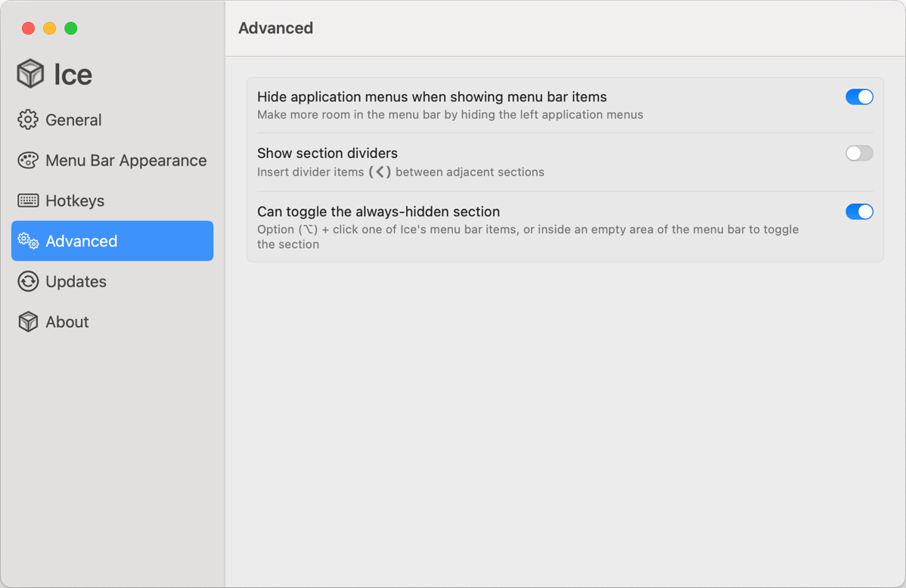Image resolution: width=906 pixels, height=588 pixels.
Task: Open the About label in sidebar
Action: pyautogui.click(x=67, y=322)
